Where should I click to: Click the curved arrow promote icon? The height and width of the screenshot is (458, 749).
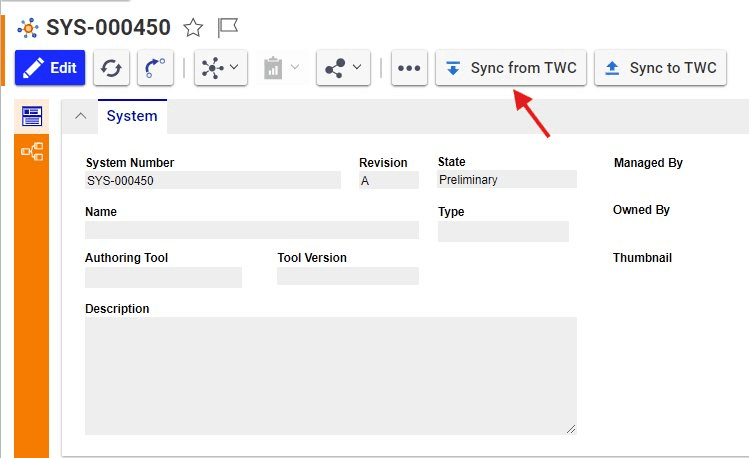coord(155,68)
